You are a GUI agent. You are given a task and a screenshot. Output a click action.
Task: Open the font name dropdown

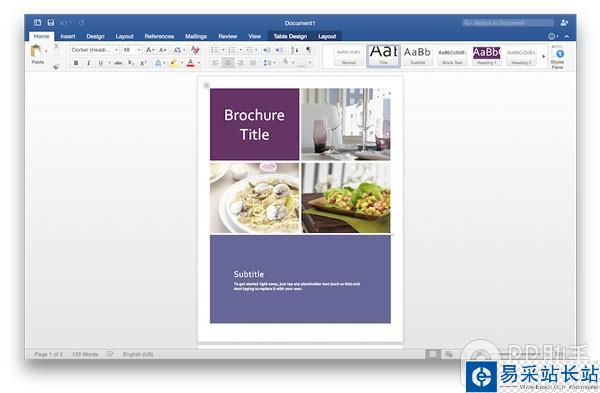[x=116, y=50]
